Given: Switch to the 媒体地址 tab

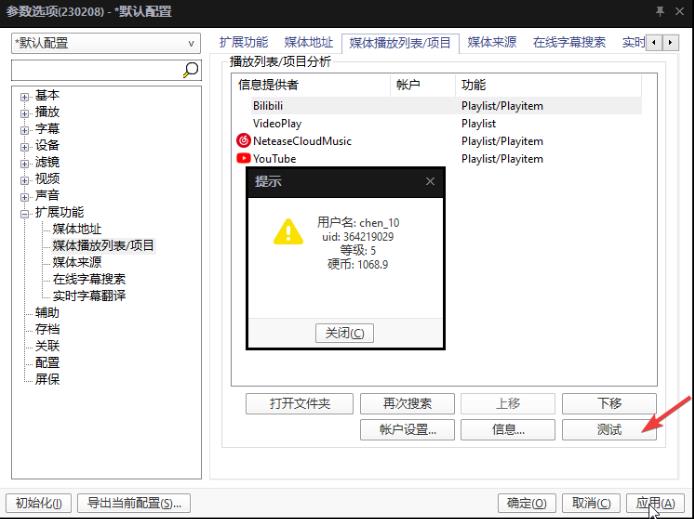Looking at the screenshot, I should [x=308, y=42].
